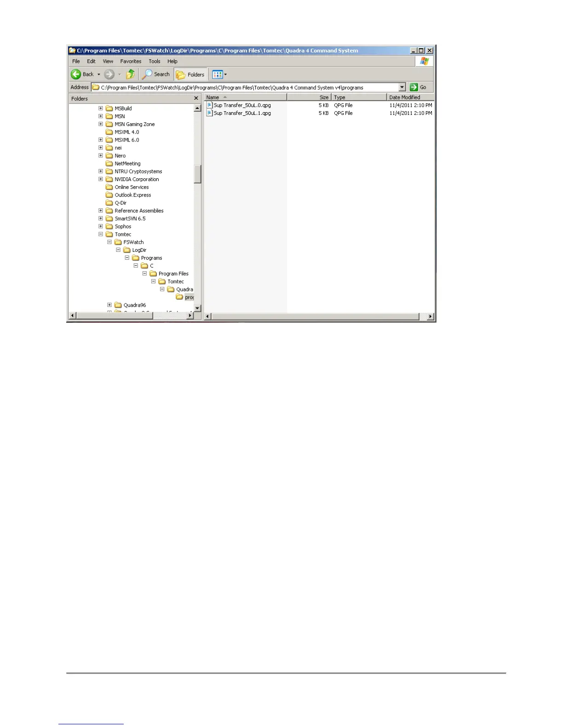Click the green Go button

419,87
